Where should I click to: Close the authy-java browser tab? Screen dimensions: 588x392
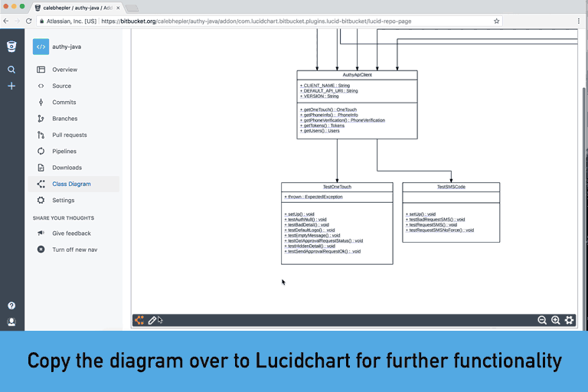pyautogui.click(x=118, y=8)
